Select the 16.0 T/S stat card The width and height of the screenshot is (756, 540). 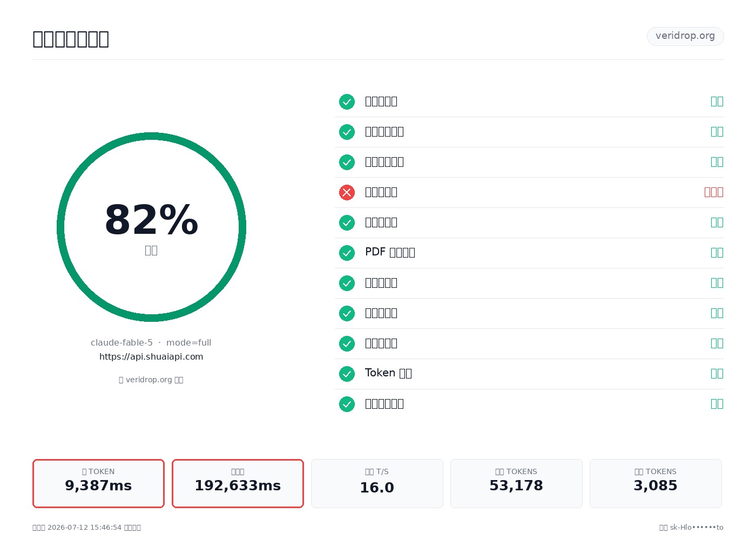(377, 483)
